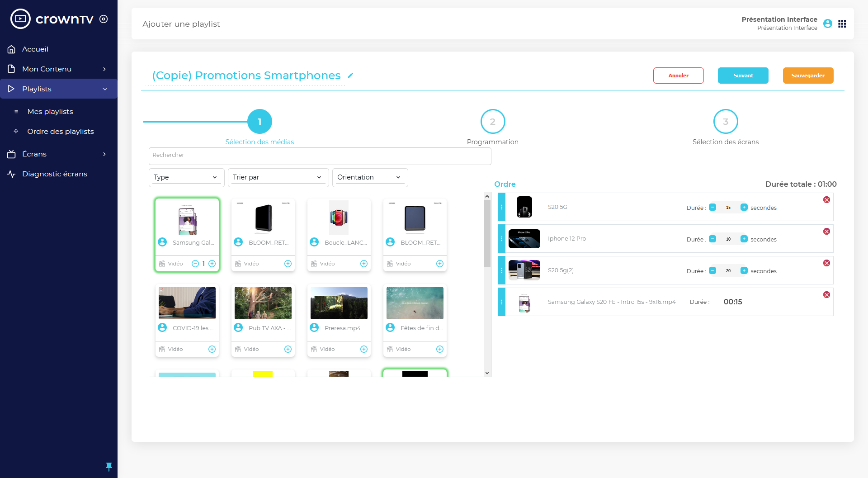
Task: Increase S20 5G duration with plus
Action: [744, 207]
